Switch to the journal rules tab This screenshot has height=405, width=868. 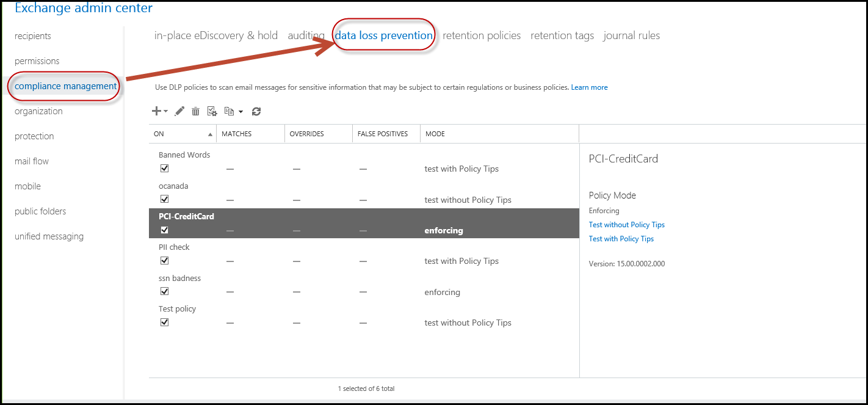click(632, 35)
